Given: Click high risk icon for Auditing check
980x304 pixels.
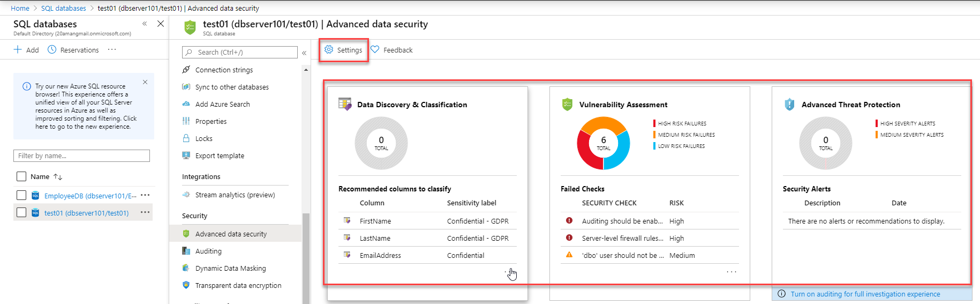Looking at the screenshot, I should (569, 220).
